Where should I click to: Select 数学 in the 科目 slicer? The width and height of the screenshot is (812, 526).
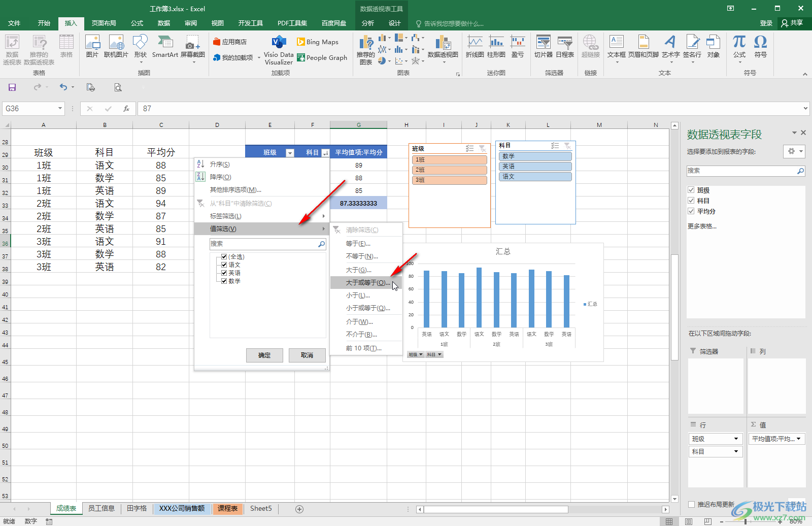click(x=535, y=156)
